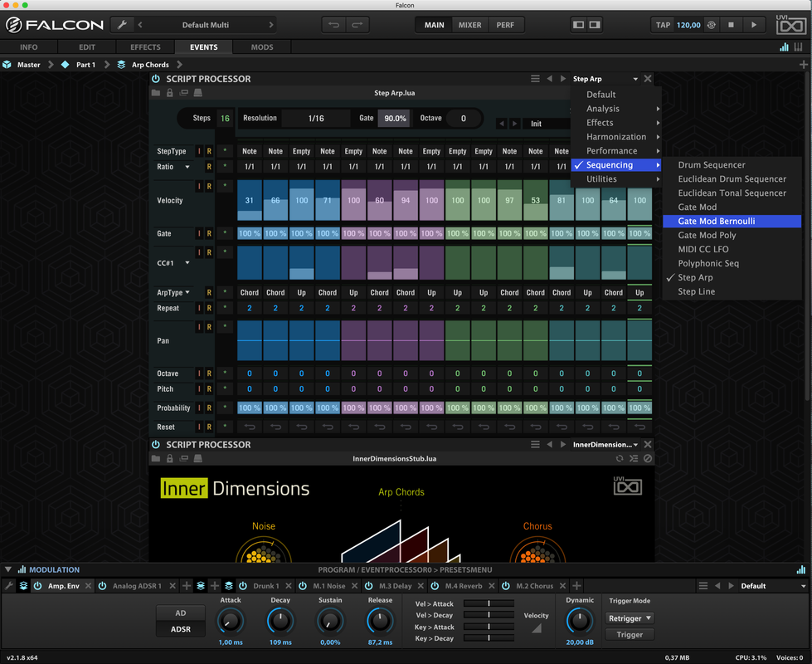
Task: Open the Step Arp preset dropdown
Action: tap(605, 79)
